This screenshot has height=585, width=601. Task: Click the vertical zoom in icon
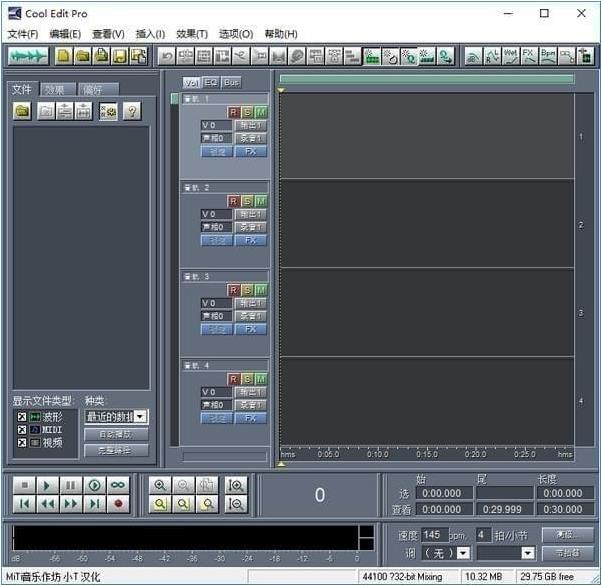click(236, 485)
